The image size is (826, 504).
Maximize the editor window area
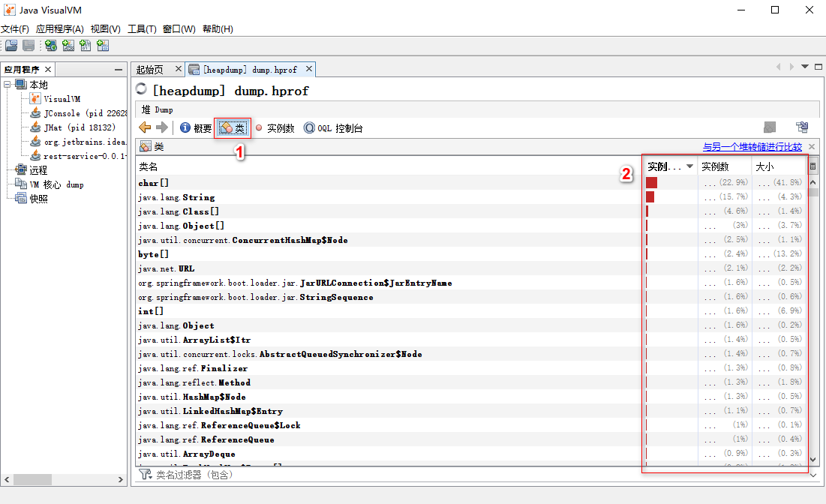point(818,66)
